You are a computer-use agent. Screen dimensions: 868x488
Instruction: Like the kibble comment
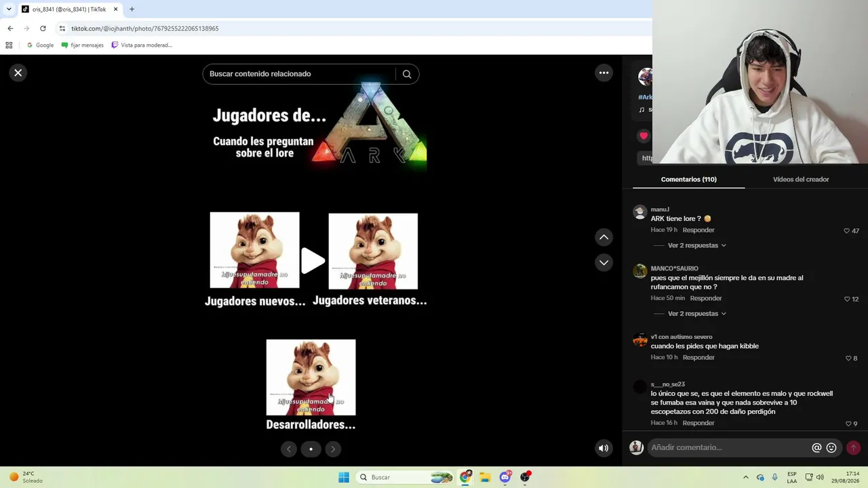(848, 358)
